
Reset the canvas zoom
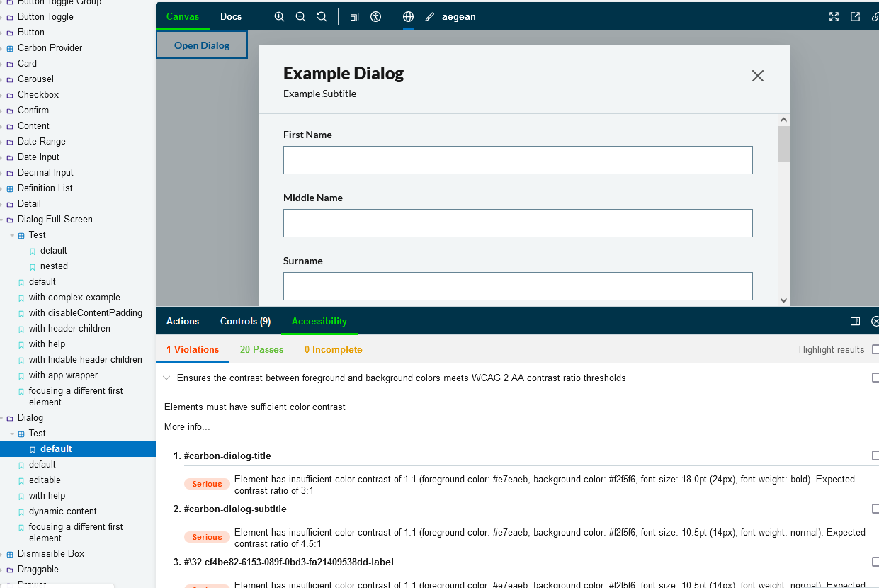coord(322,16)
